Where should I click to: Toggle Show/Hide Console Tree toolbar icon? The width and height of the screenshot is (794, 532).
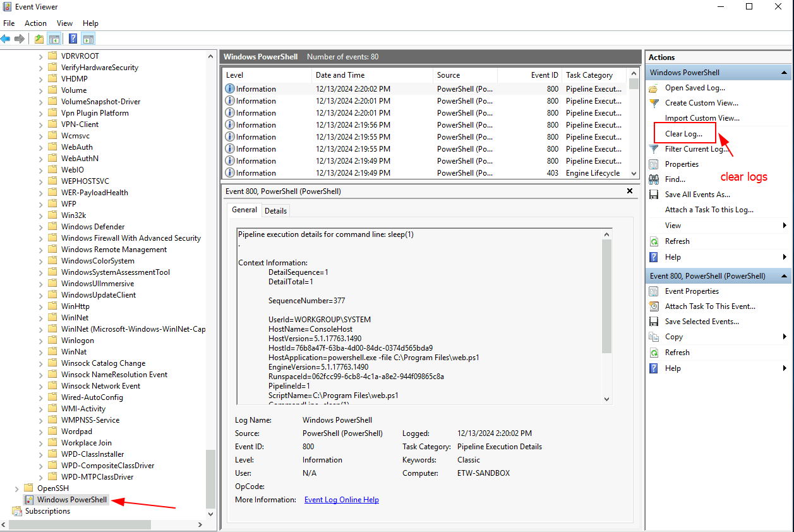coord(54,39)
